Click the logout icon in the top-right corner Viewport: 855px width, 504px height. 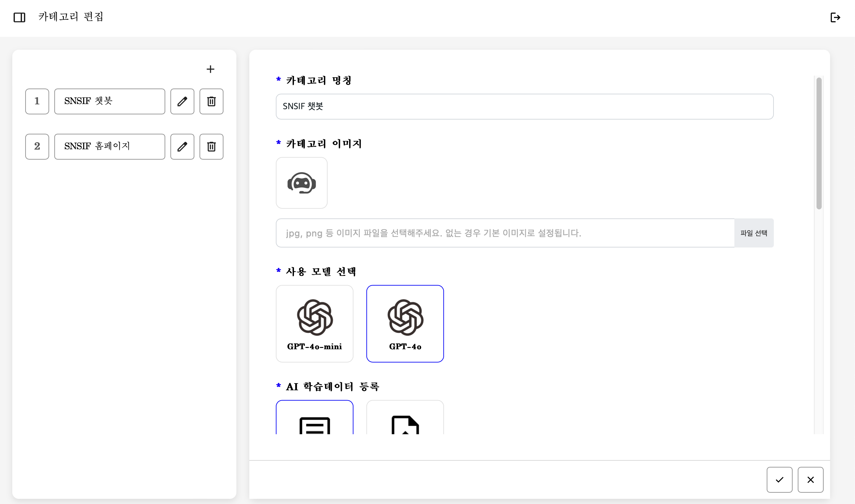point(836,17)
